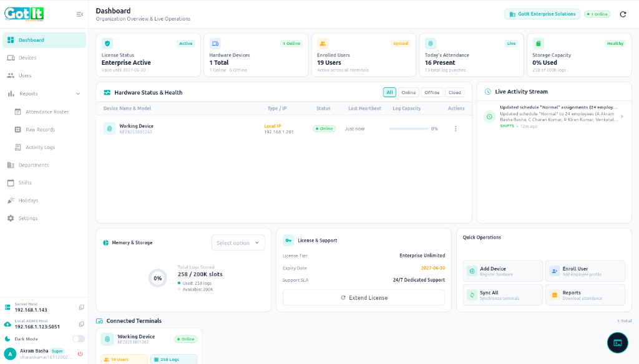This screenshot has width=639, height=364.
Task: Open Working Device row actions menu
Action: tap(456, 128)
